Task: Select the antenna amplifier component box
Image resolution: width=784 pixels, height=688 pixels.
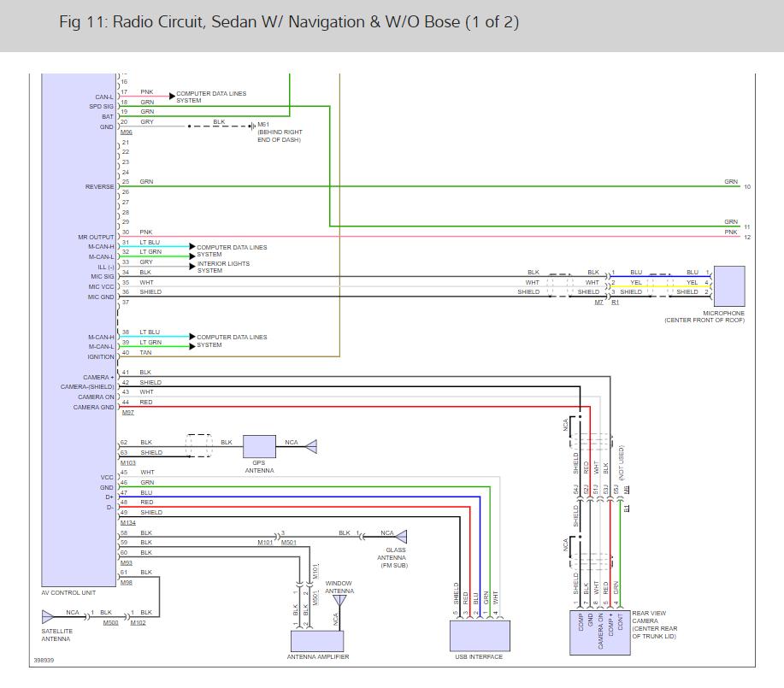Action: (x=317, y=641)
